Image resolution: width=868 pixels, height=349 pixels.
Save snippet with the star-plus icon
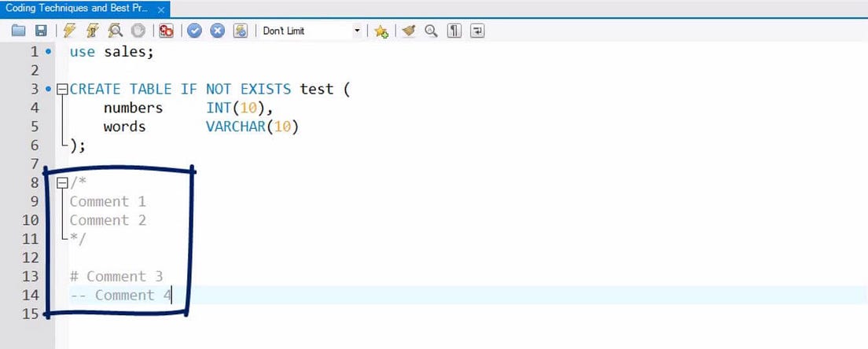(381, 31)
